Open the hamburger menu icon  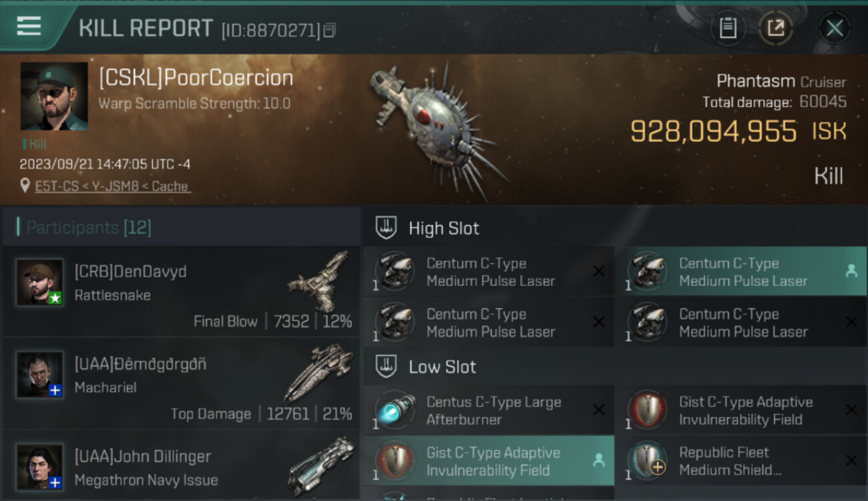coord(29,26)
